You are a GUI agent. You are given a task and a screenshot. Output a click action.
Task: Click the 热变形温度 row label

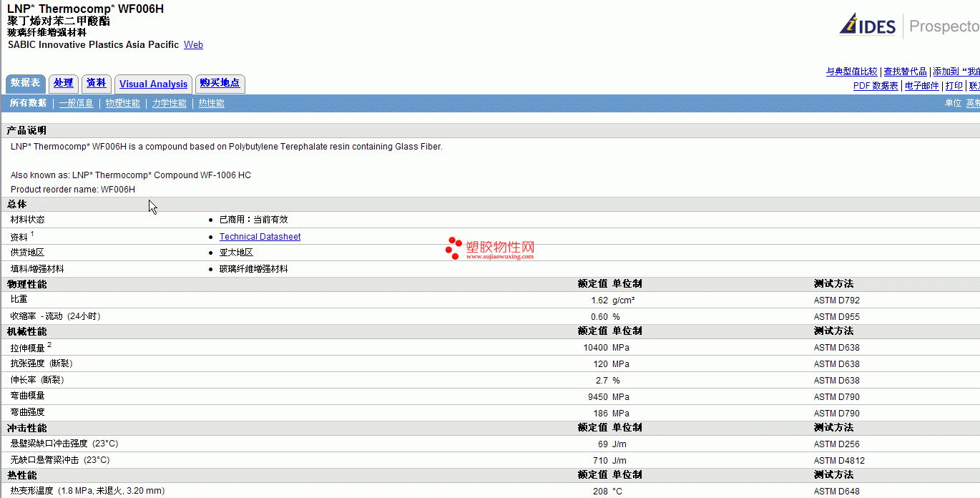(88, 491)
